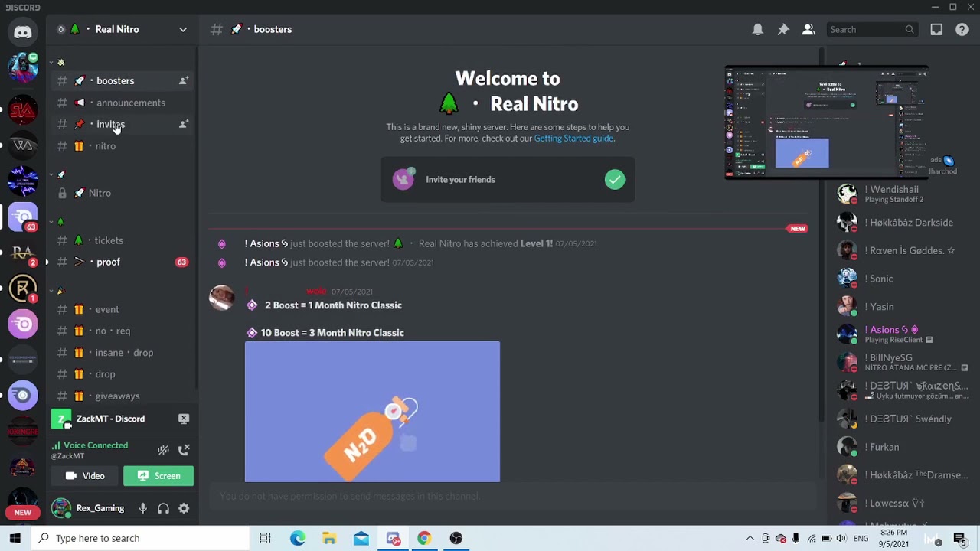Screen dimensions: 980x551
Task: Open Discord home direct messages icon
Action: [22, 32]
